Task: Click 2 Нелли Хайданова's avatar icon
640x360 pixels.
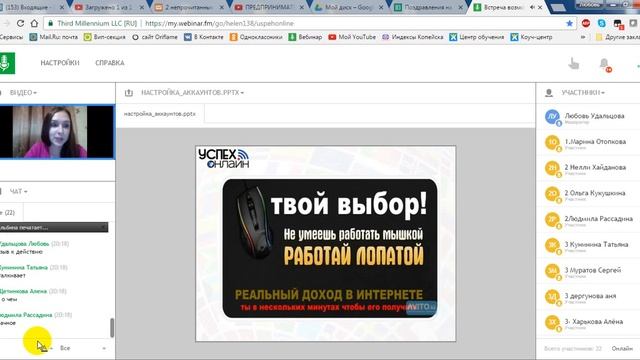Action: click(552, 168)
